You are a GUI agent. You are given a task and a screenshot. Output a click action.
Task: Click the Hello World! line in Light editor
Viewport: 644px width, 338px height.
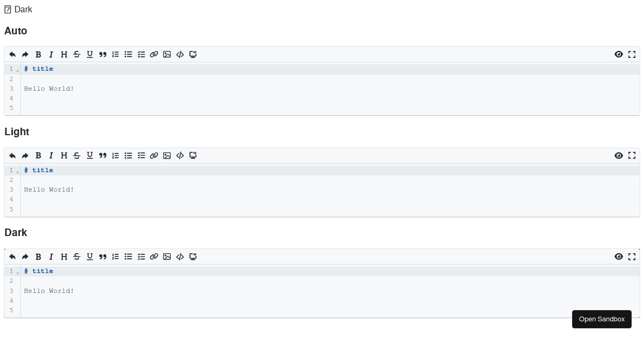pyautogui.click(x=49, y=189)
